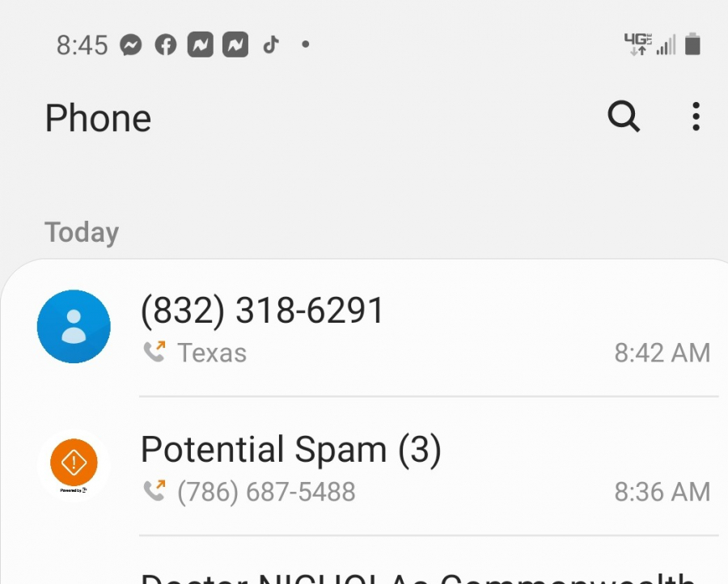728x584 pixels.
Task: Select the (786) 687-5488 number text
Action: 266,492
